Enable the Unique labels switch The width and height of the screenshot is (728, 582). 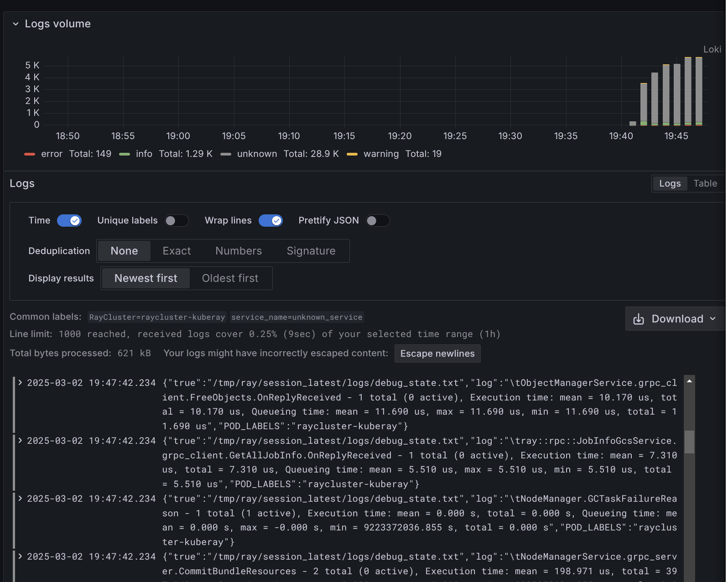click(x=177, y=221)
